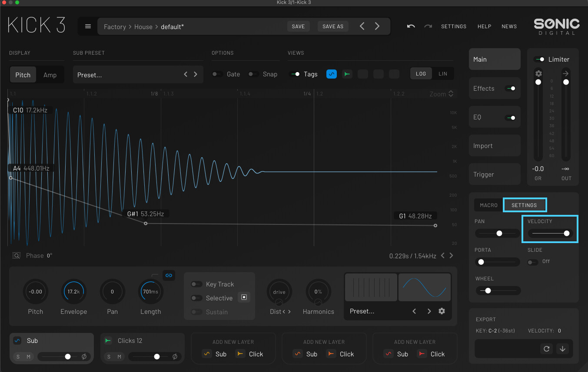The height and width of the screenshot is (372, 588).
Task: Go to next preset in header
Action: 377,26
